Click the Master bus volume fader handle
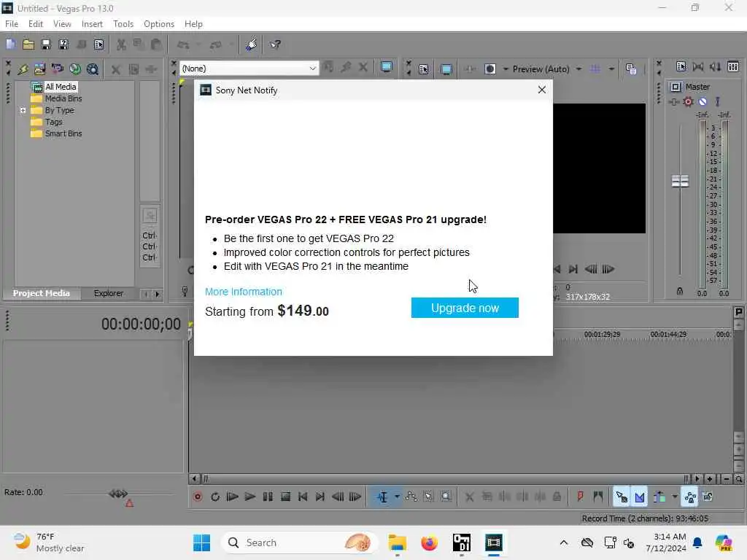The height and width of the screenshot is (560, 747). tap(680, 181)
